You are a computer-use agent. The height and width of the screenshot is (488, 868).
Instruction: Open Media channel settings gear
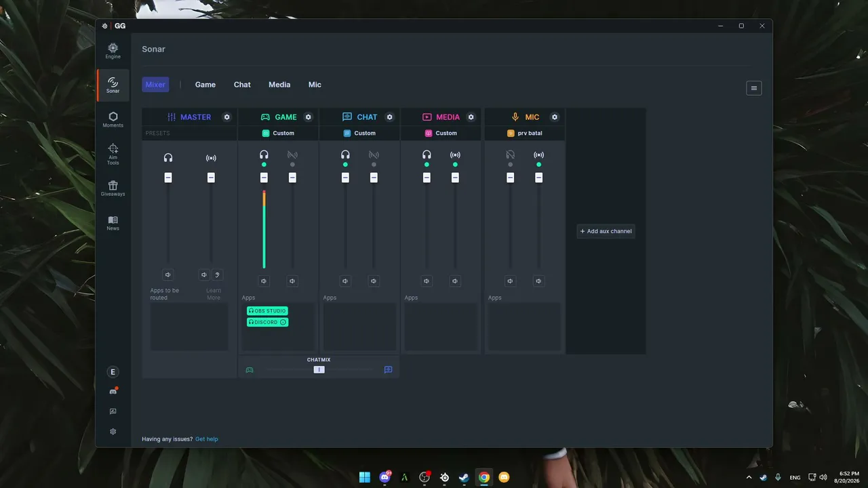pyautogui.click(x=471, y=117)
